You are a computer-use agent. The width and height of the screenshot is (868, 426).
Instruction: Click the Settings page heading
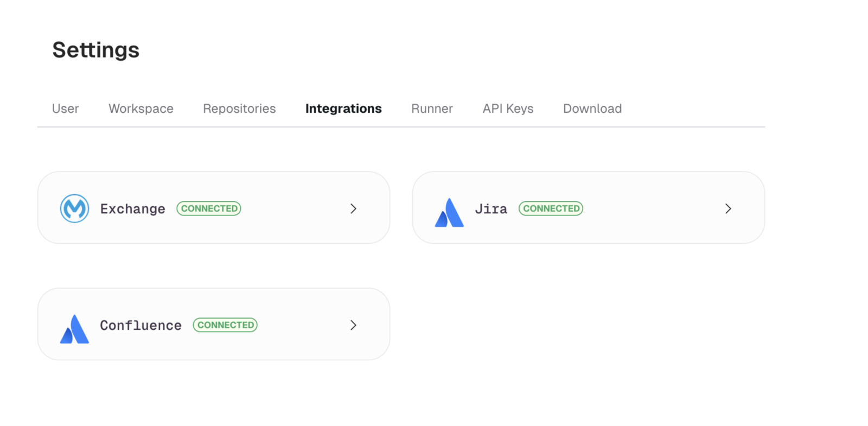point(96,50)
